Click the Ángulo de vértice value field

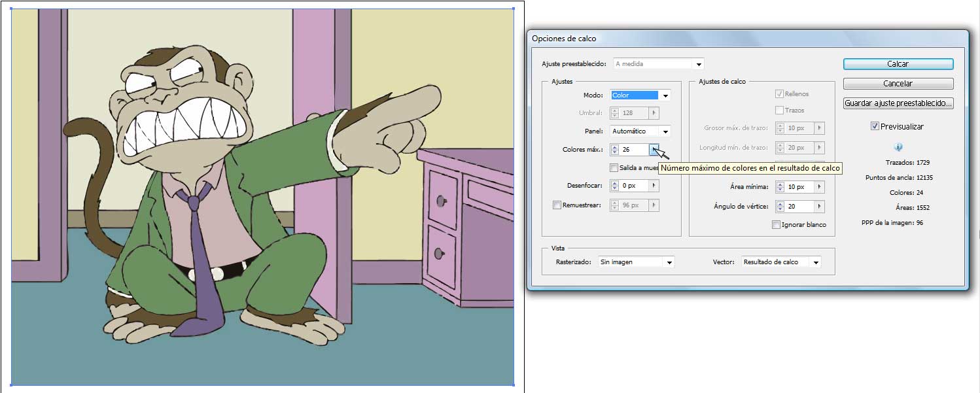(x=800, y=207)
